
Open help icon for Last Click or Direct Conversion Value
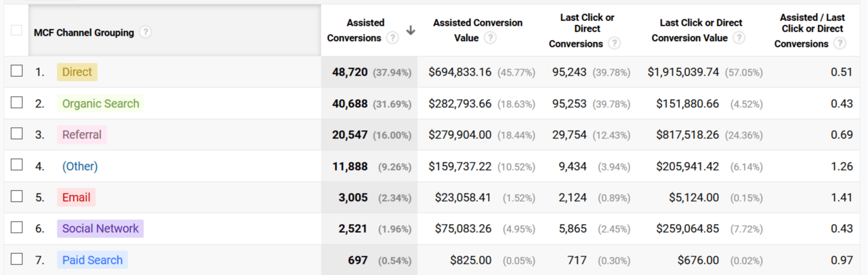coord(739,38)
